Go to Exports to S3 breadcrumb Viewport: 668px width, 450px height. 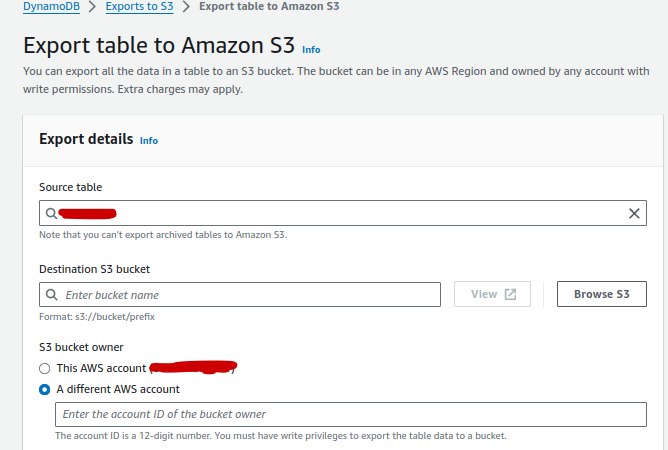(x=139, y=6)
